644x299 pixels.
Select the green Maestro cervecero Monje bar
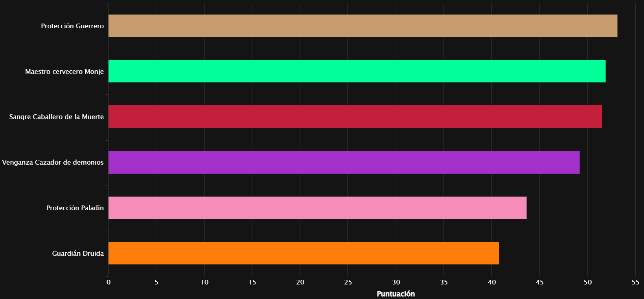[357, 71]
